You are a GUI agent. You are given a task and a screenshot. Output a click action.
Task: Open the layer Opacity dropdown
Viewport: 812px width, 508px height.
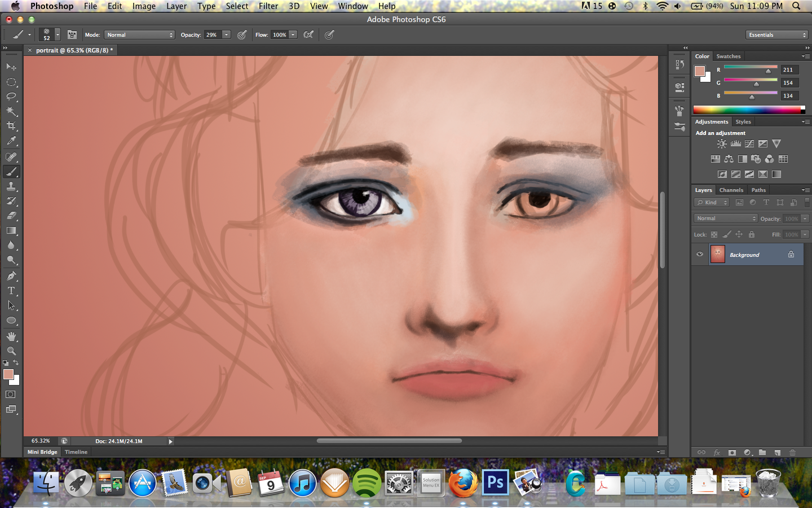coord(805,218)
